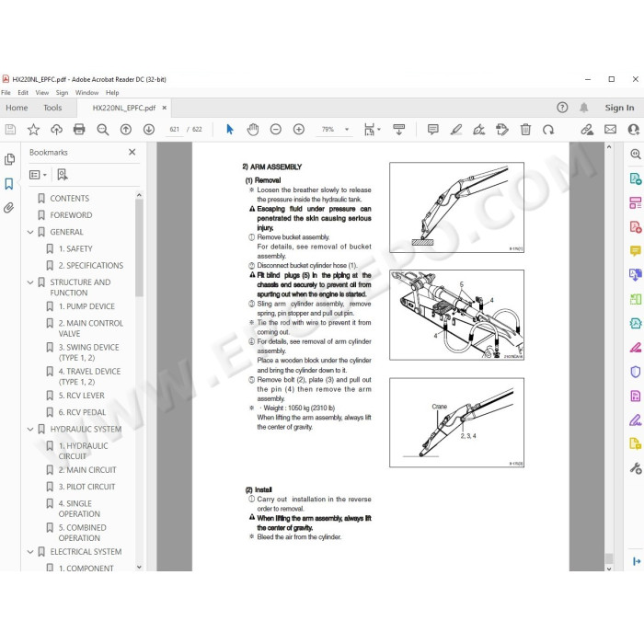Choose the Selection arrow tool

pyautogui.click(x=230, y=130)
